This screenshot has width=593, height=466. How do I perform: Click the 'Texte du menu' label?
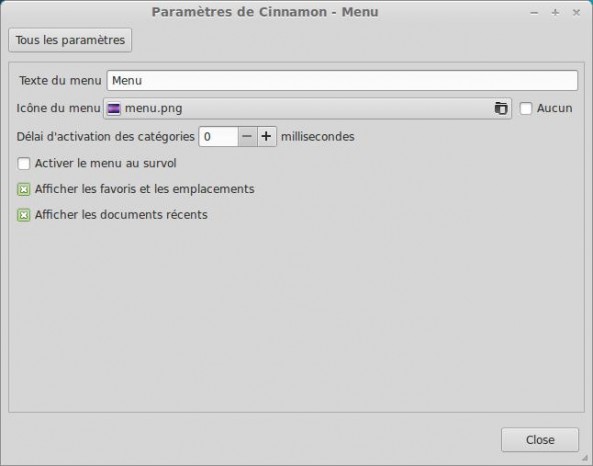(x=61, y=81)
